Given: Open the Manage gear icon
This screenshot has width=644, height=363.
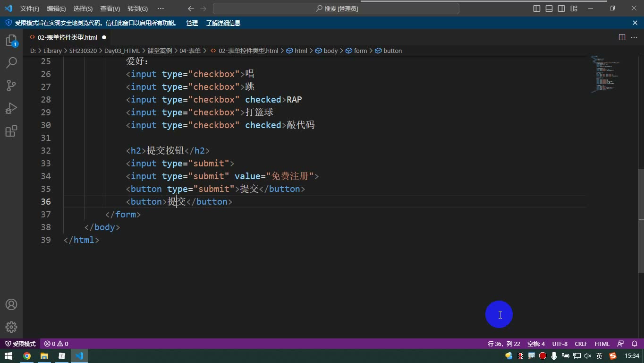Looking at the screenshot, I should tap(11, 327).
